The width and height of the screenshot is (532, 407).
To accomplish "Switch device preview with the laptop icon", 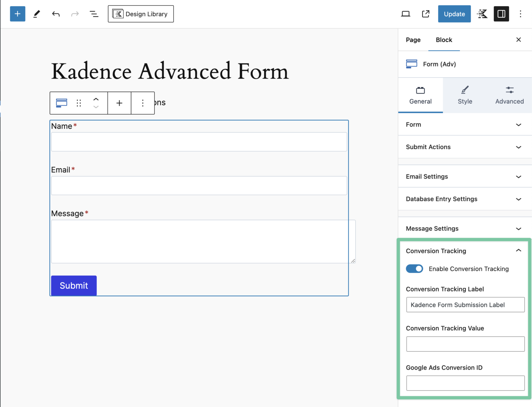I will point(406,14).
